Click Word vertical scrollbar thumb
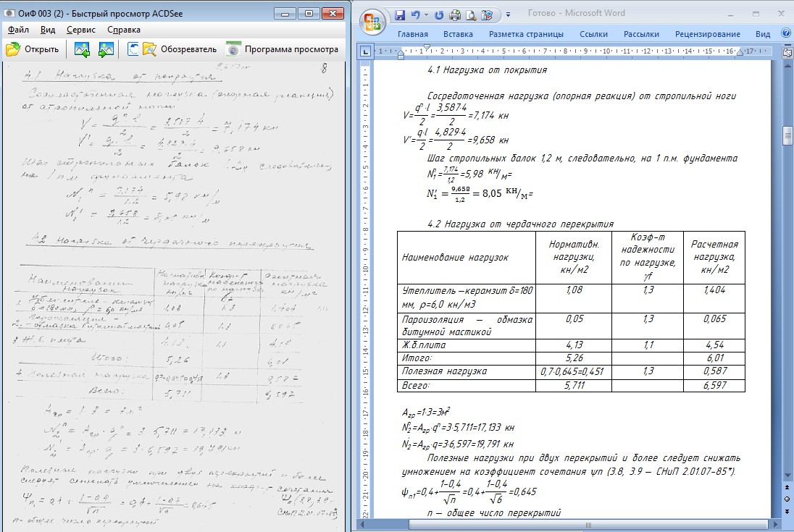The image size is (794, 532). pos(787,135)
